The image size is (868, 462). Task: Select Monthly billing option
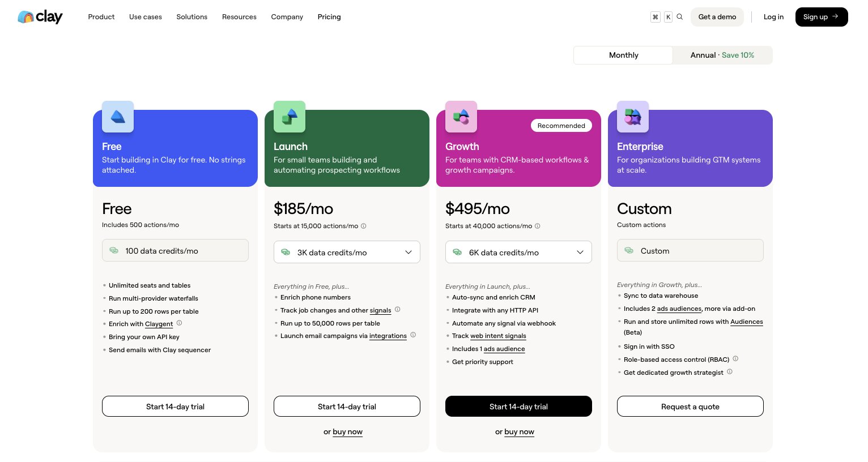623,55
